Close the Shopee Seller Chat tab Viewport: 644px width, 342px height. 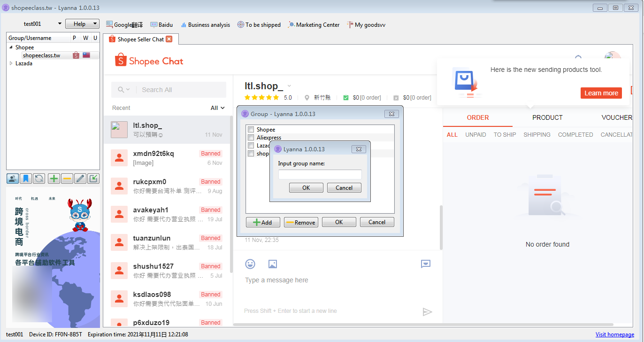[x=169, y=39]
